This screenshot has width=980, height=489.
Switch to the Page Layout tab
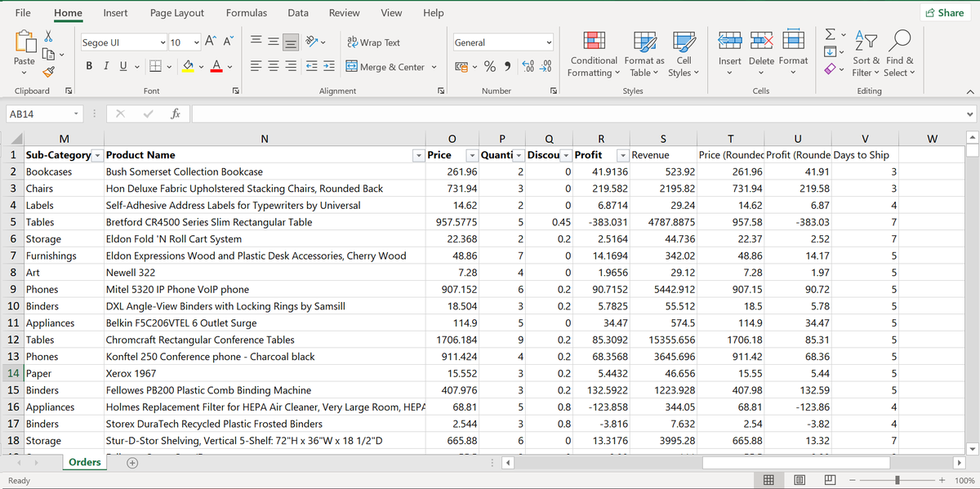[177, 12]
